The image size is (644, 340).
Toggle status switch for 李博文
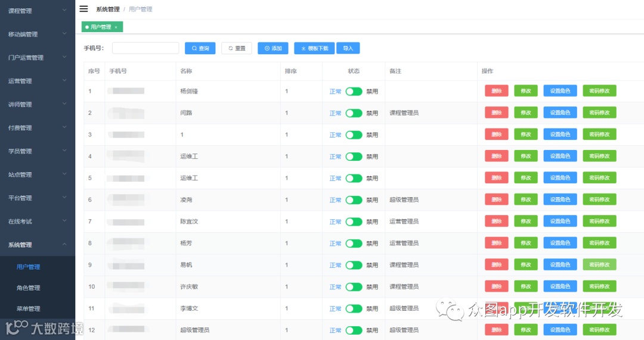(x=354, y=309)
